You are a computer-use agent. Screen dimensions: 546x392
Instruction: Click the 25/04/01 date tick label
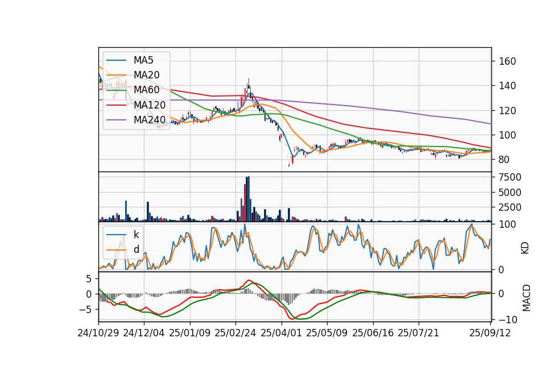pyautogui.click(x=281, y=333)
